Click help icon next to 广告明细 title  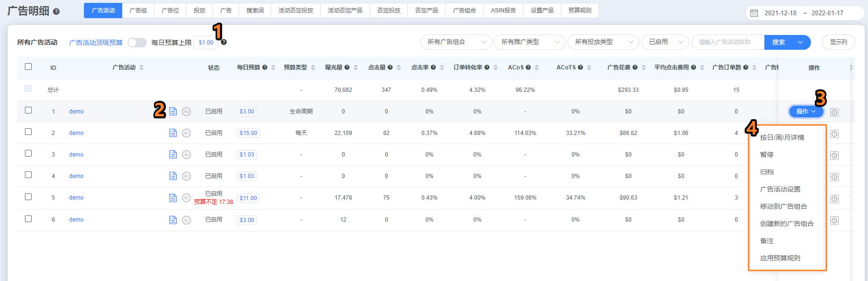point(56,11)
